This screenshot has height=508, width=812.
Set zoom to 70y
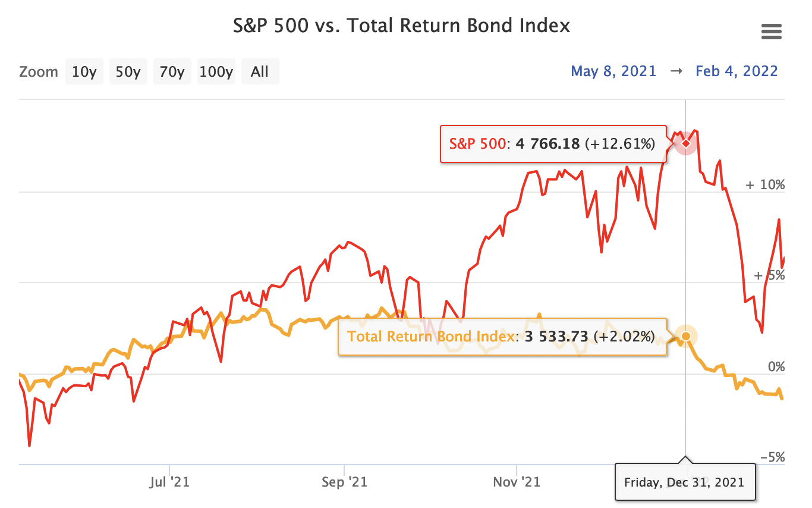coord(172,72)
